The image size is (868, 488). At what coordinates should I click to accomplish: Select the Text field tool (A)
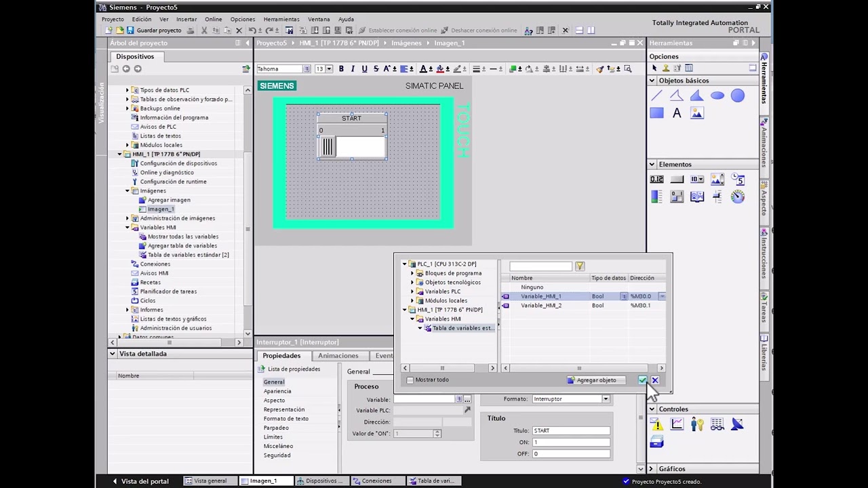click(x=677, y=113)
